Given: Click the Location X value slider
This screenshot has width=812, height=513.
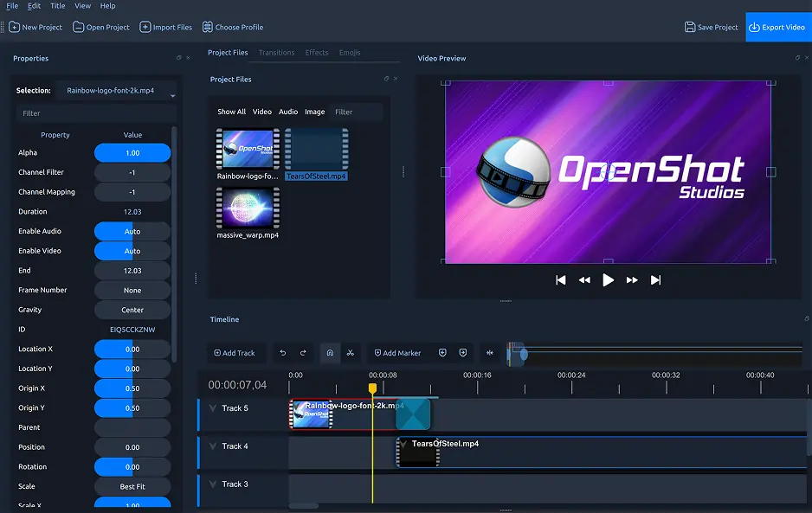Looking at the screenshot, I should (132, 349).
